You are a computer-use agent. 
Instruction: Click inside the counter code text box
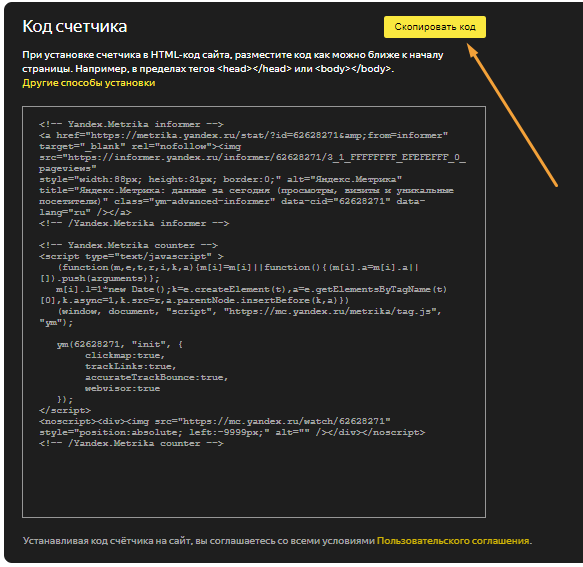point(254,312)
